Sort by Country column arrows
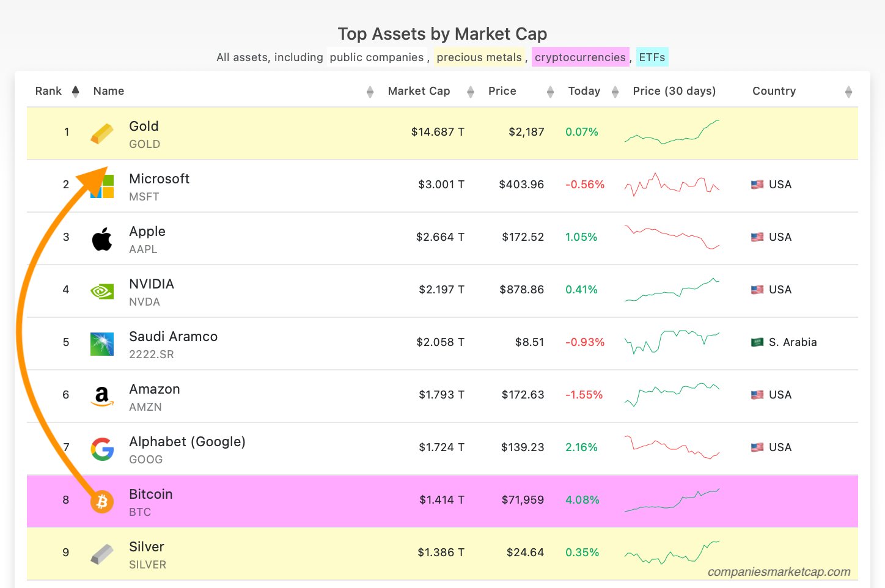885x588 pixels. click(848, 92)
